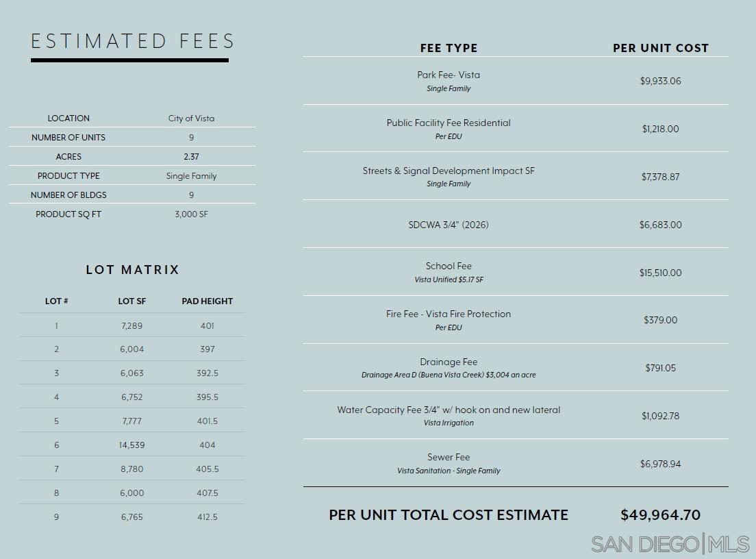This screenshot has height=559, width=756.
Task: Click the School Fee amount $15,510.00
Action: (660, 273)
